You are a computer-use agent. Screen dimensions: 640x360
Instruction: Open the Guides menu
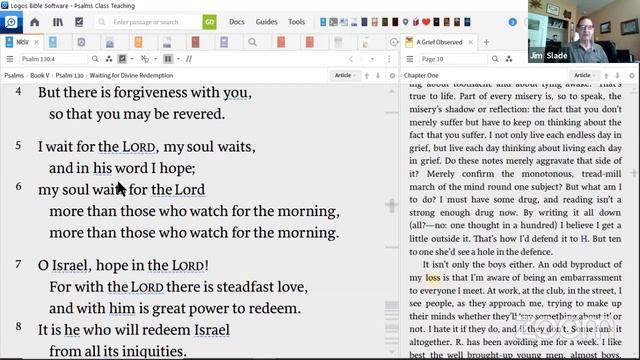click(267, 22)
